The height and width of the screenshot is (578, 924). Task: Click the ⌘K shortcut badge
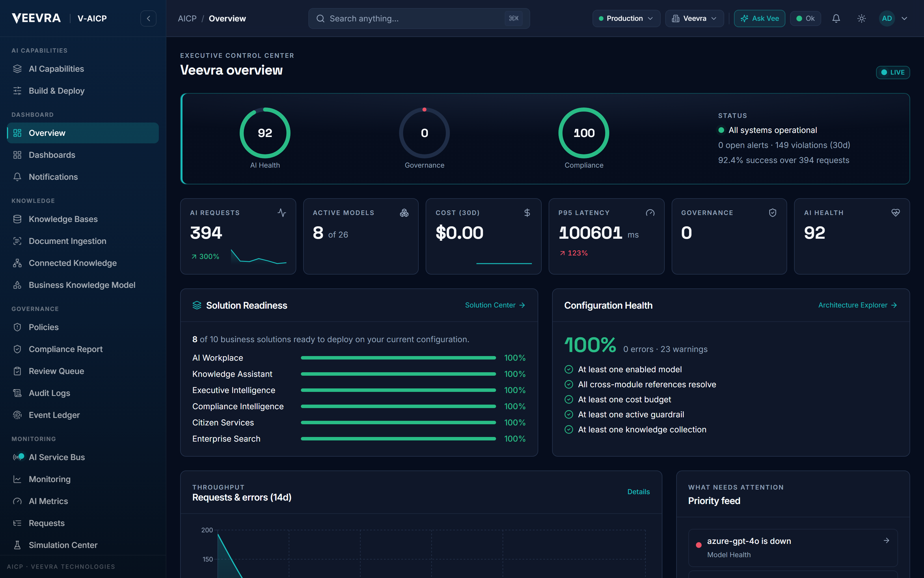514,18
